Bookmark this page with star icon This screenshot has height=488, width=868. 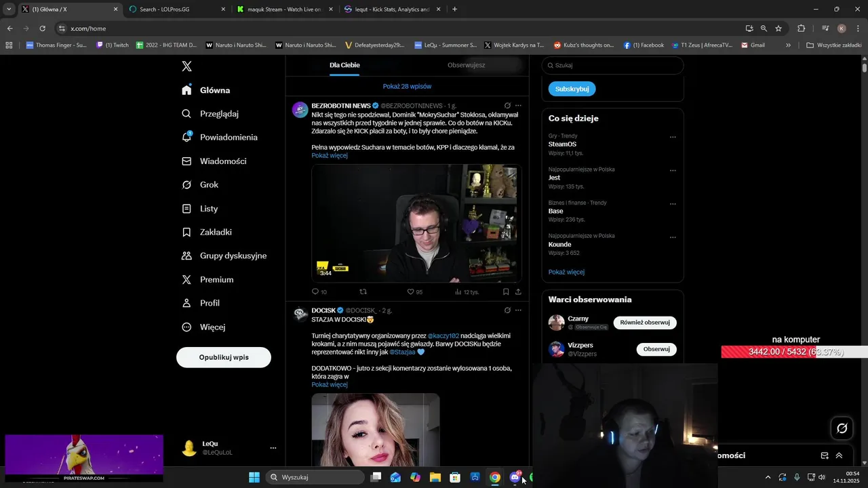tap(778, 28)
